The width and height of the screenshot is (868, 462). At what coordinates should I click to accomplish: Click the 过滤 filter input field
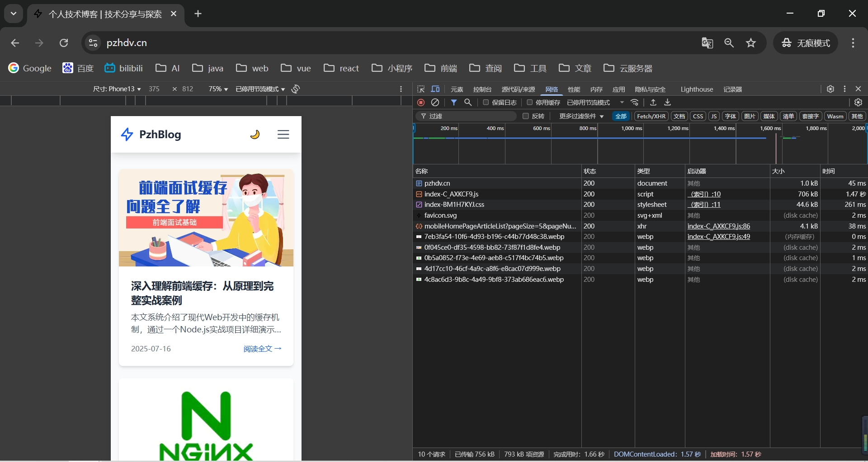tap(470, 116)
